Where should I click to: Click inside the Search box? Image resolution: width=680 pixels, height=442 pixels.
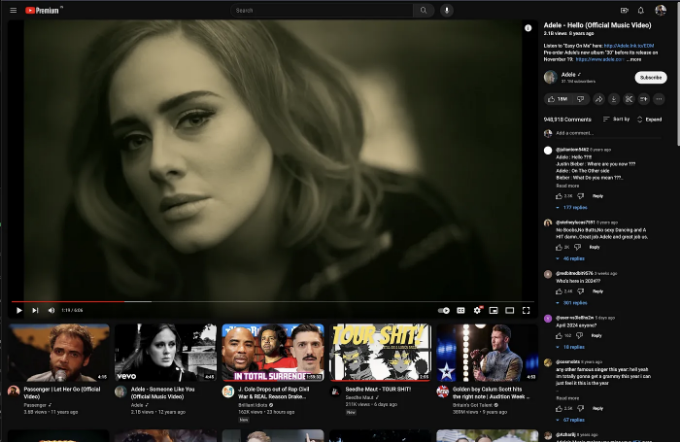click(322, 10)
